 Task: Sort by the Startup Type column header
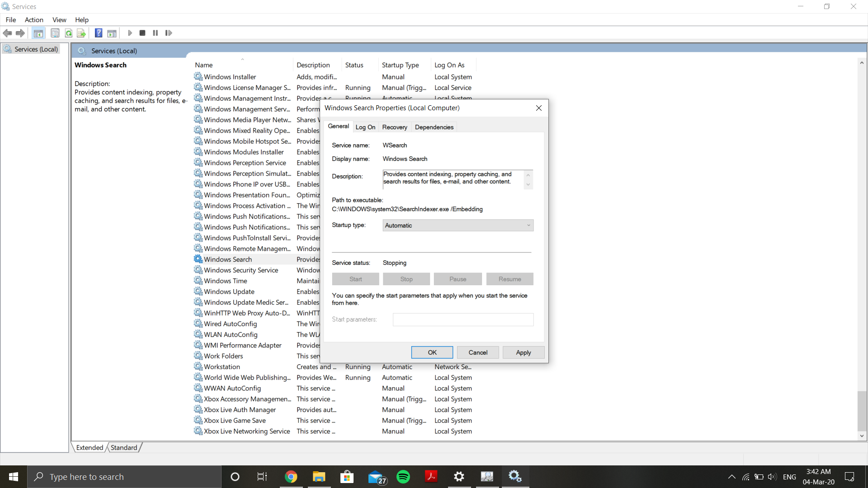(x=404, y=65)
